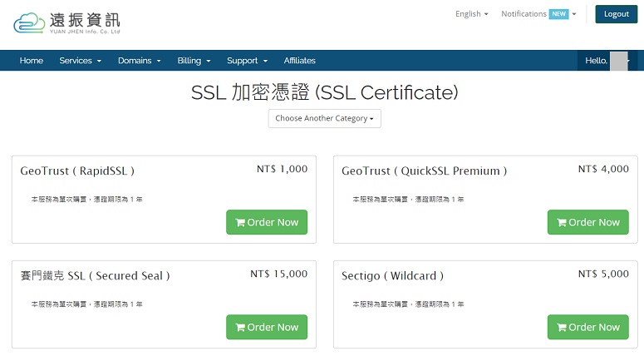Click the Logout button
The image size is (644, 356).
616,14
